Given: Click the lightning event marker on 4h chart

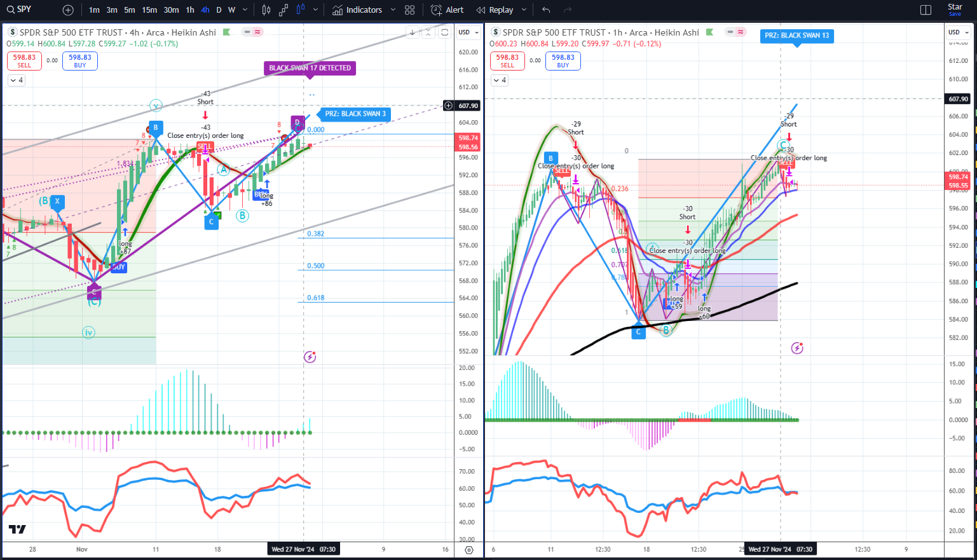Looking at the screenshot, I should (x=310, y=357).
